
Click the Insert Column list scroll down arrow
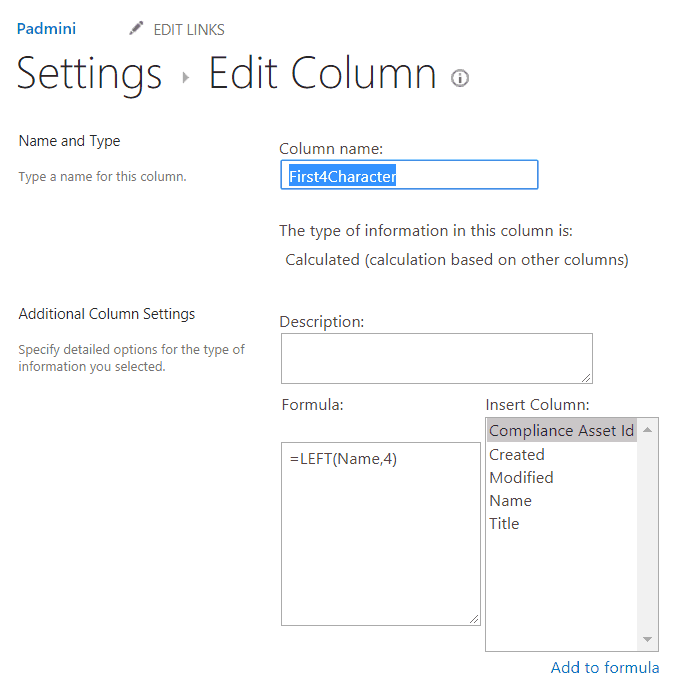[x=648, y=639]
